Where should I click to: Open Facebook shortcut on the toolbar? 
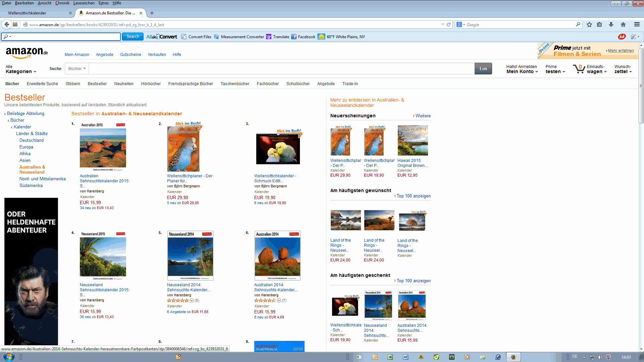coord(303,37)
